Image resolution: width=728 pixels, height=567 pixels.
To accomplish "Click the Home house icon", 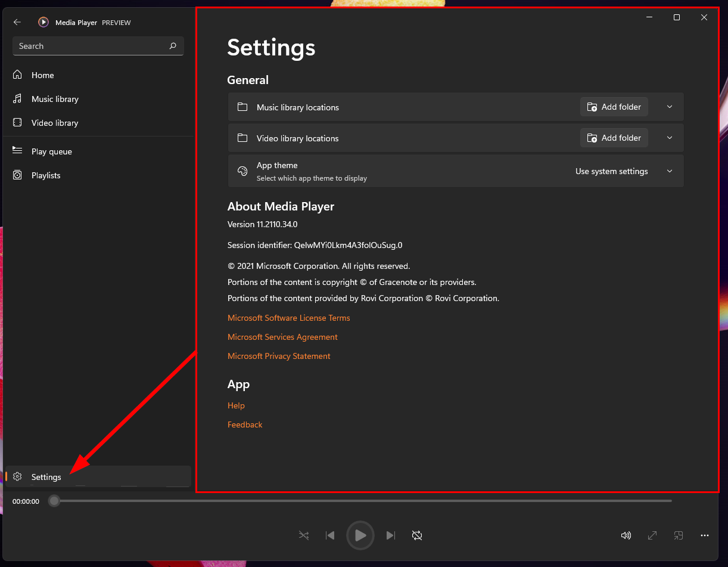I will [x=18, y=75].
